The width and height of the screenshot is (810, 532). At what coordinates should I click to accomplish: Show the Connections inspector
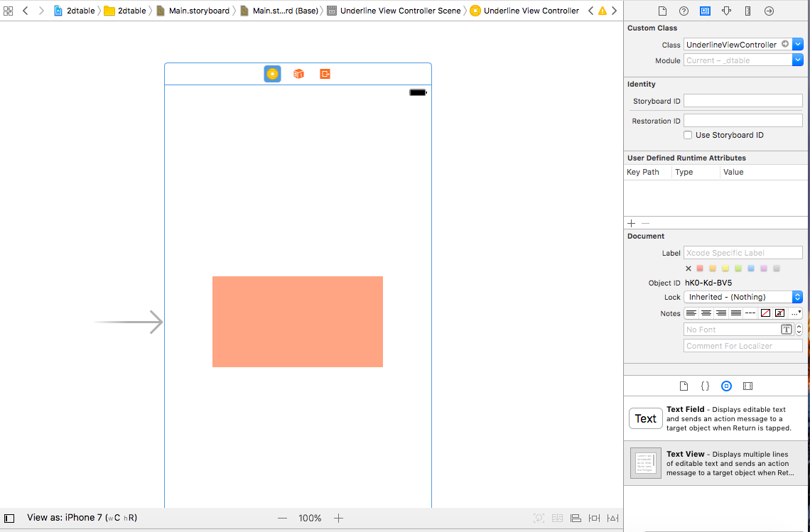click(769, 11)
